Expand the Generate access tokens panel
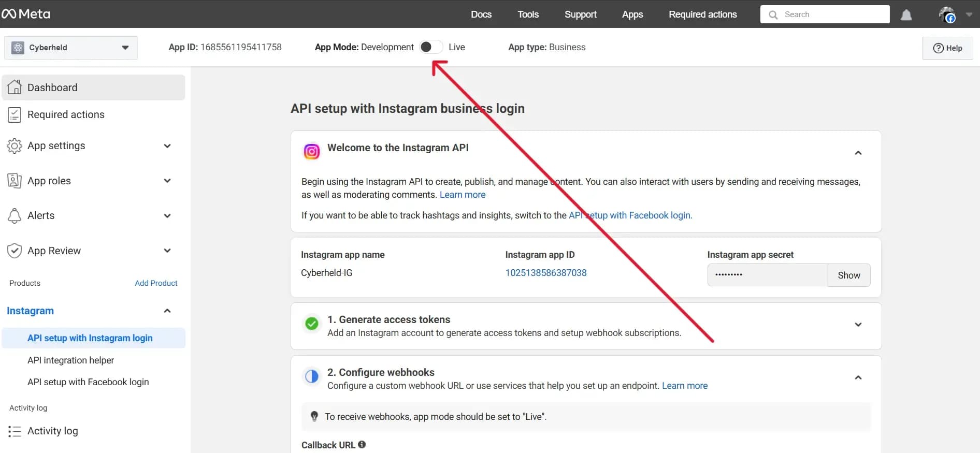The image size is (980, 453). point(858,325)
